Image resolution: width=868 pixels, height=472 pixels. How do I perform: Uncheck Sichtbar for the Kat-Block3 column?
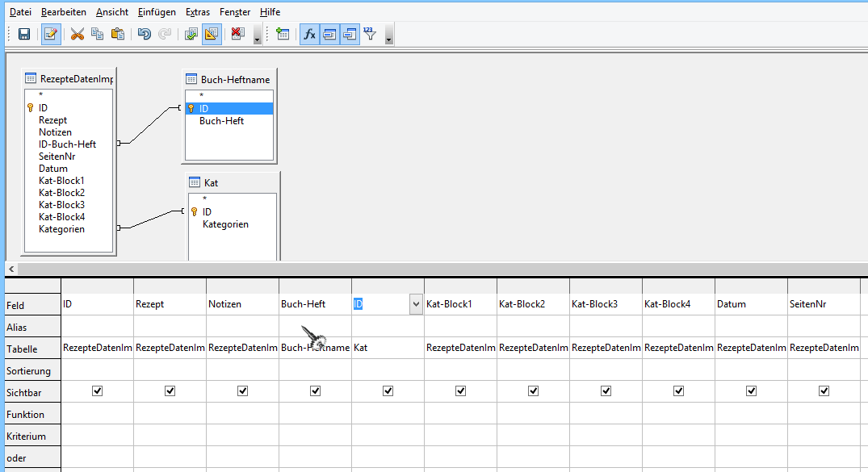pos(606,391)
